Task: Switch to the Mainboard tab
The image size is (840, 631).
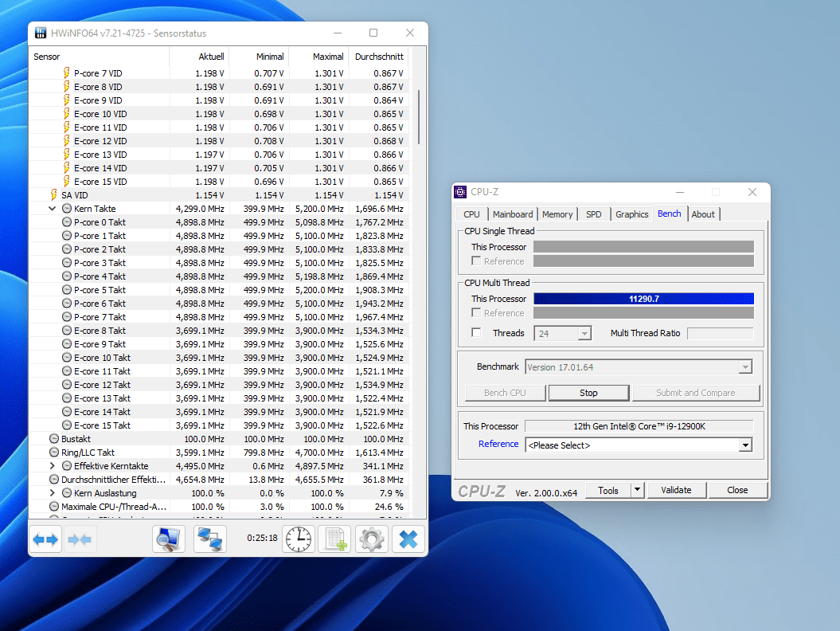Action: [x=513, y=214]
